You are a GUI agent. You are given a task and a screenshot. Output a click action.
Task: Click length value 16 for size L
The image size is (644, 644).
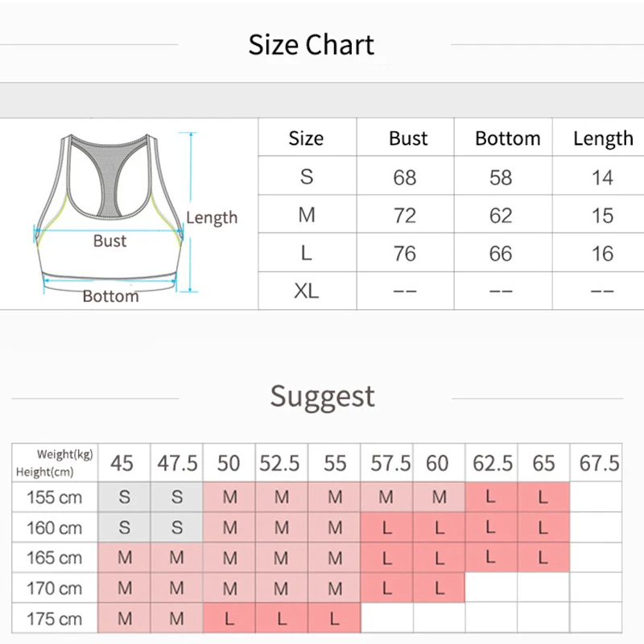(602, 254)
